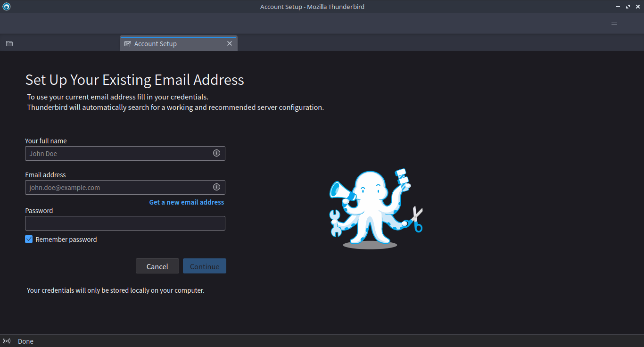This screenshot has width=644, height=347.
Task: Close the Account Setup tab
Action: (x=230, y=43)
